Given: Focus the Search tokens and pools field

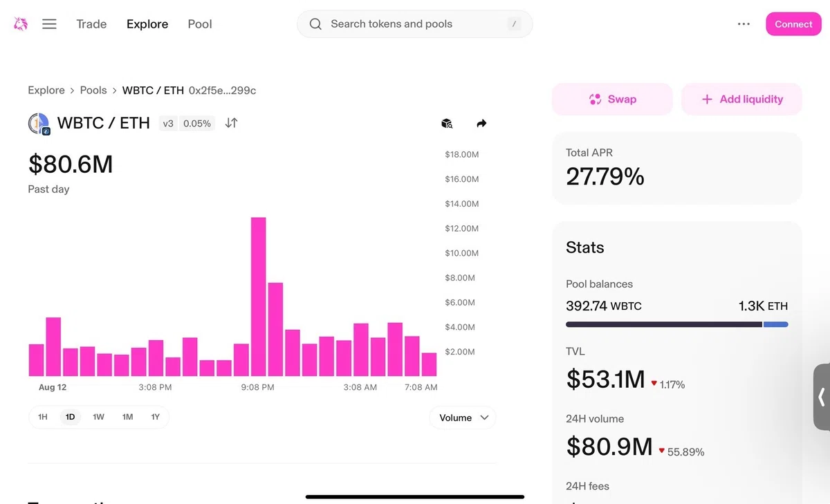Looking at the screenshot, I should [415, 24].
